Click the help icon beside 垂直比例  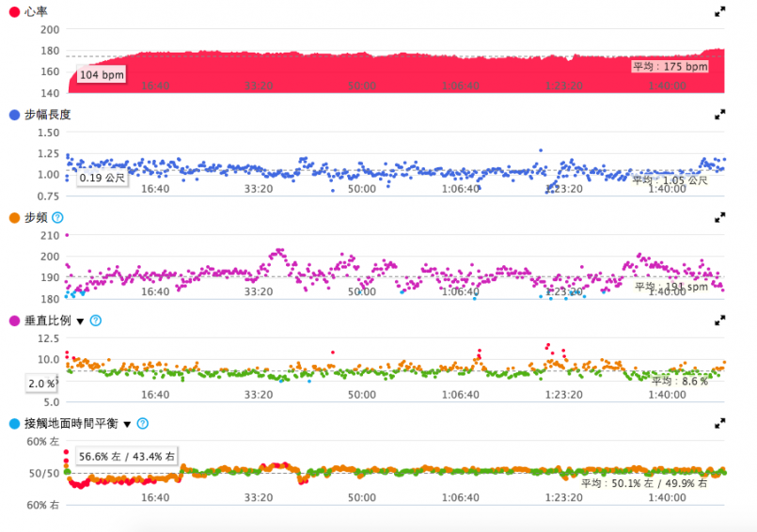(x=95, y=321)
